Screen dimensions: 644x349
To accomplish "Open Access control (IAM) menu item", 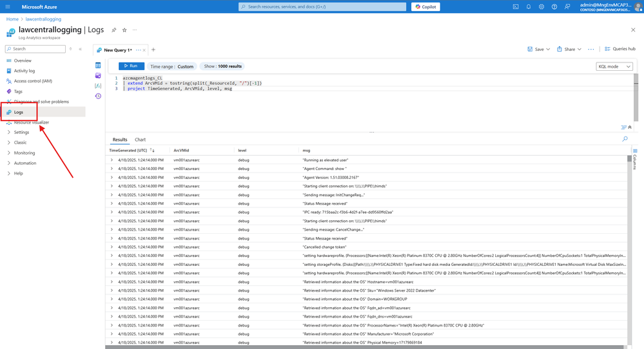I will click(x=33, y=80).
